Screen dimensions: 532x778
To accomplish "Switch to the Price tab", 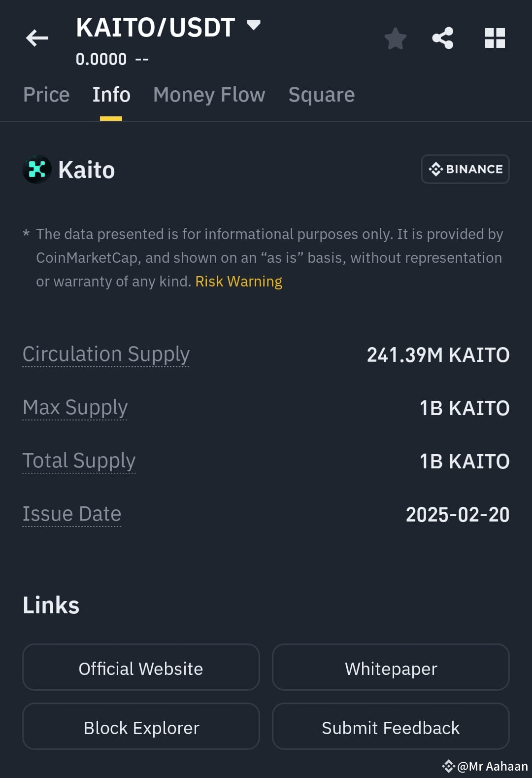I will tap(46, 95).
